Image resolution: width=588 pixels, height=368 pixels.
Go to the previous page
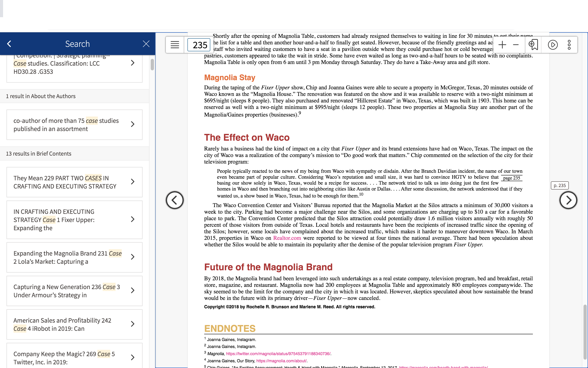point(175,200)
